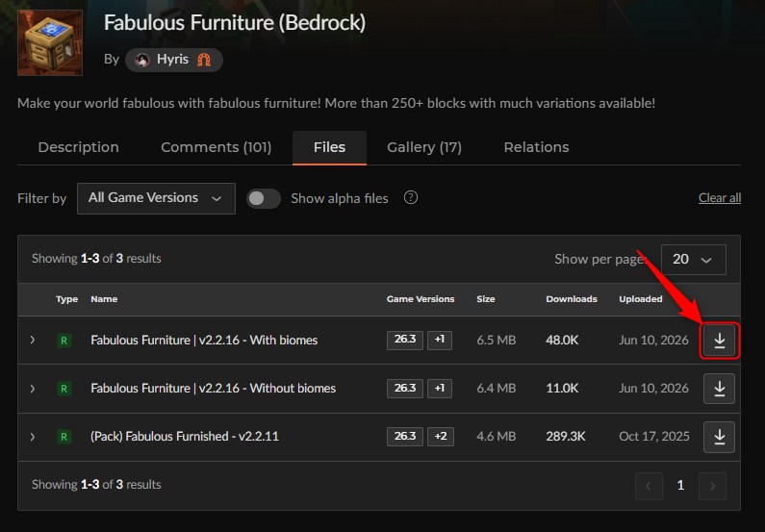Click the Fabulous Furniture (Bedrock) title
The width and height of the screenshot is (765, 532).
(x=235, y=23)
